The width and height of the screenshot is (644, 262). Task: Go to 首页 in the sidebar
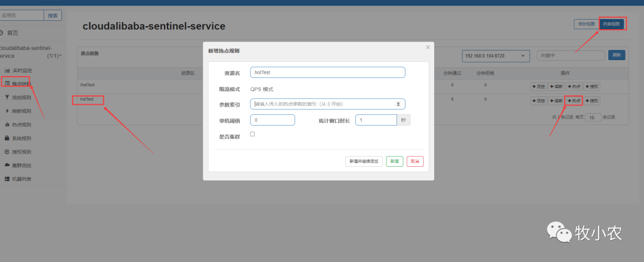pos(13,33)
